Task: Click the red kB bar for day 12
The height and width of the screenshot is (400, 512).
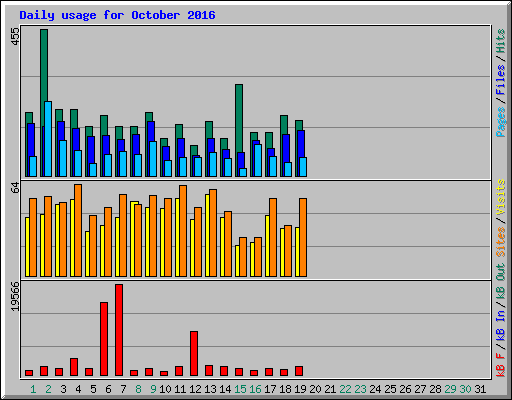Action: (x=194, y=353)
